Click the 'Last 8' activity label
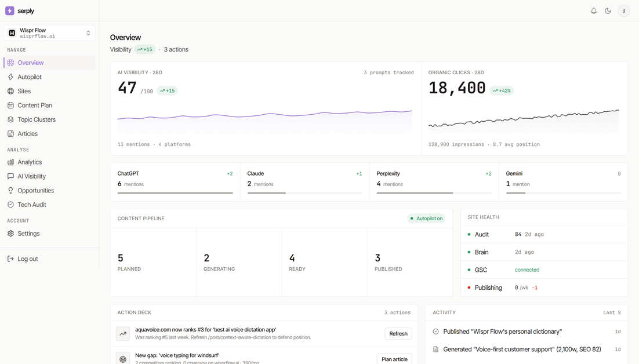Viewport: 639px width, 364px height. [612, 312]
